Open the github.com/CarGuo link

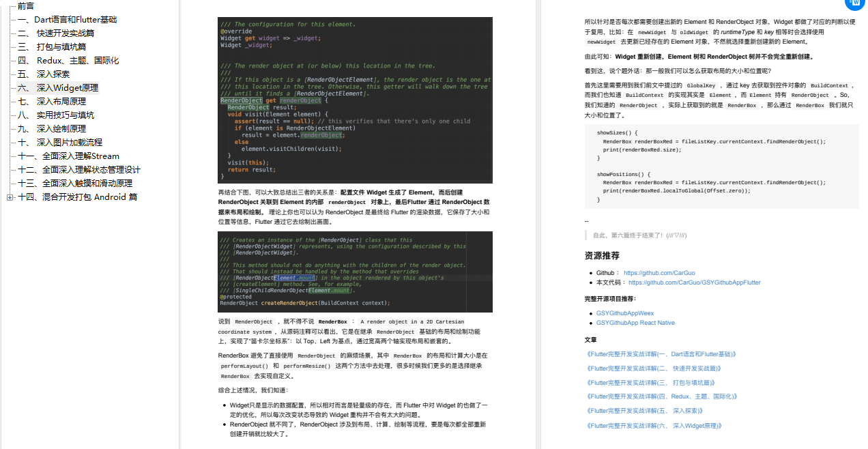pos(659,273)
